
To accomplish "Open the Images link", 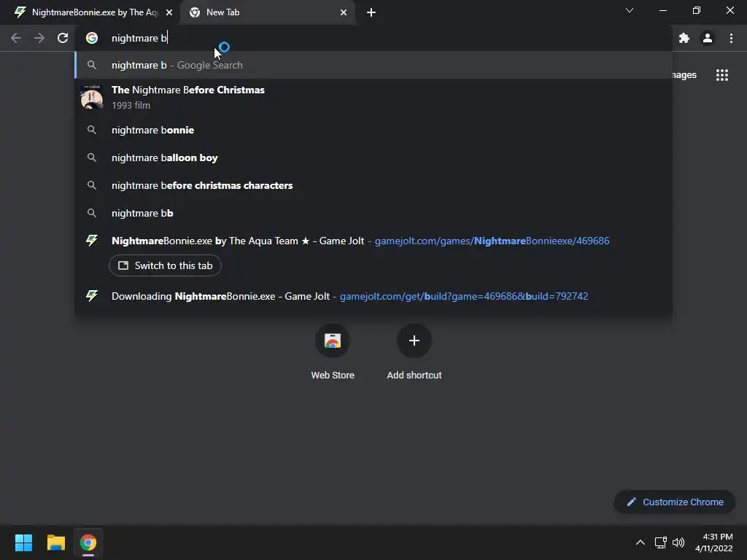I will tap(684, 75).
